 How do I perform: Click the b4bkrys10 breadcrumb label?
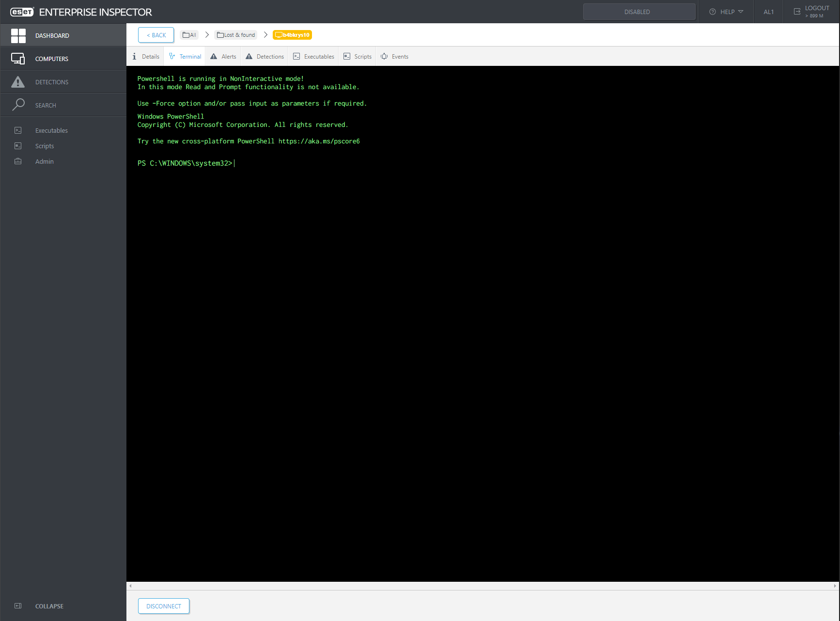296,35
